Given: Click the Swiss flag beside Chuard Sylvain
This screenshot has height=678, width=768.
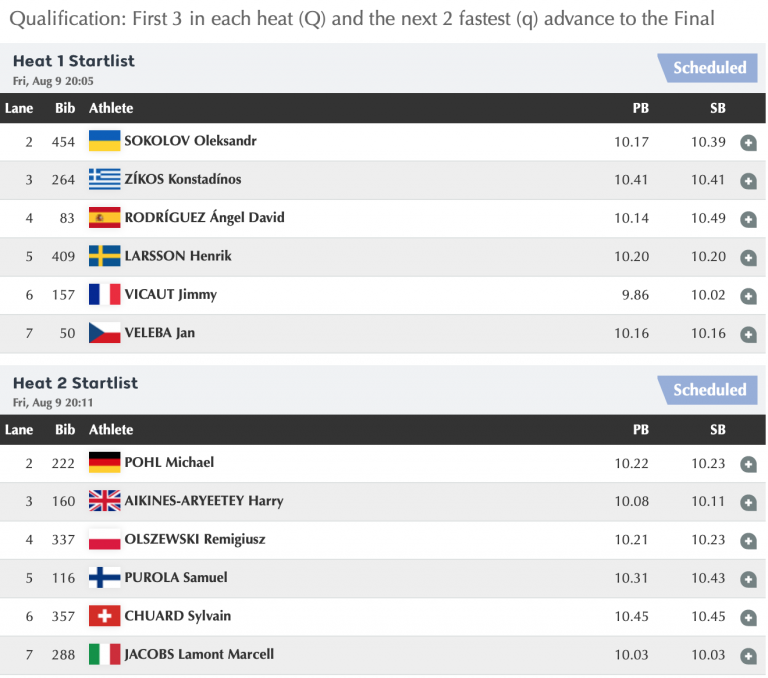Looking at the screenshot, I should (104, 615).
